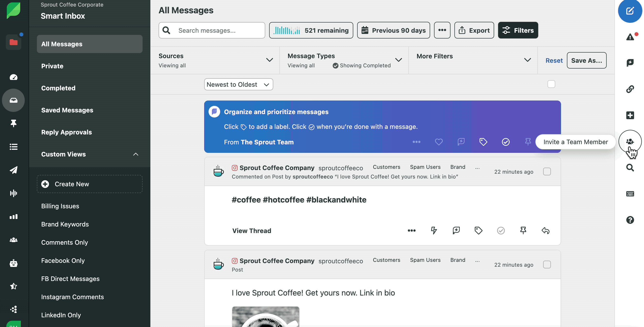Select All Messages in sidebar
Image resolution: width=644 pixels, height=327 pixels.
pyautogui.click(x=90, y=44)
